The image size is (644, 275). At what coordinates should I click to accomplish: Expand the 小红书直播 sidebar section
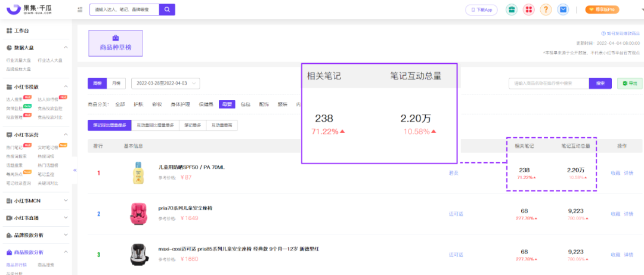pyautogui.click(x=37, y=218)
